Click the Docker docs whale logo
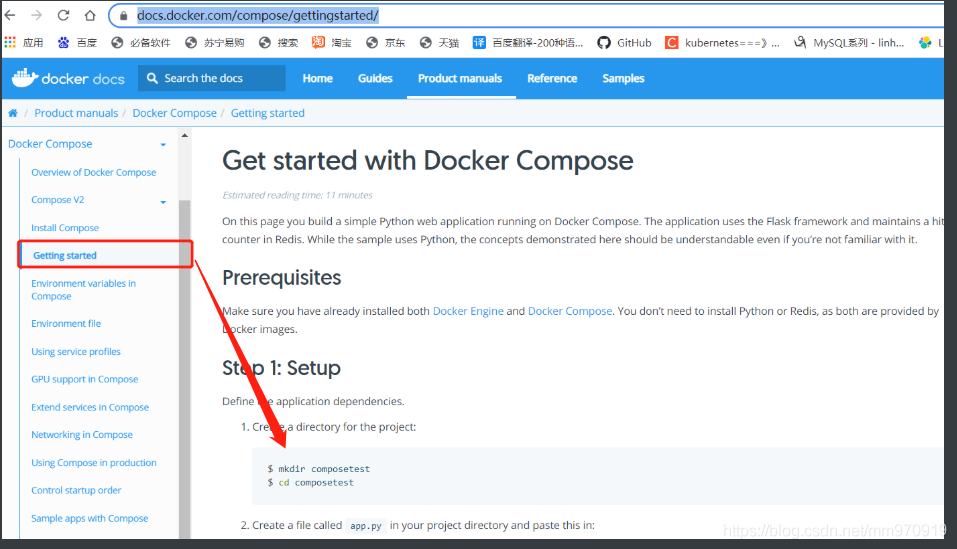 point(68,78)
